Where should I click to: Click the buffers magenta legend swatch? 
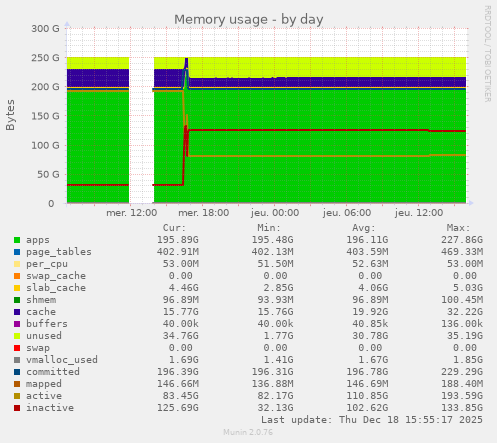(x=17, y=324)
